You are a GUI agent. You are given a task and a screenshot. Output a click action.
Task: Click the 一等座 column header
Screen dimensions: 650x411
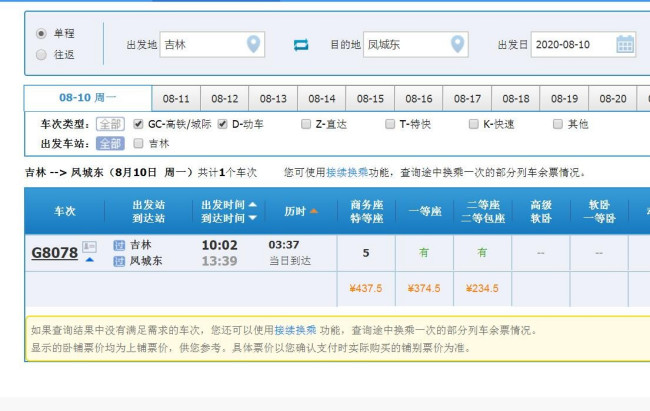coord(424,211)
